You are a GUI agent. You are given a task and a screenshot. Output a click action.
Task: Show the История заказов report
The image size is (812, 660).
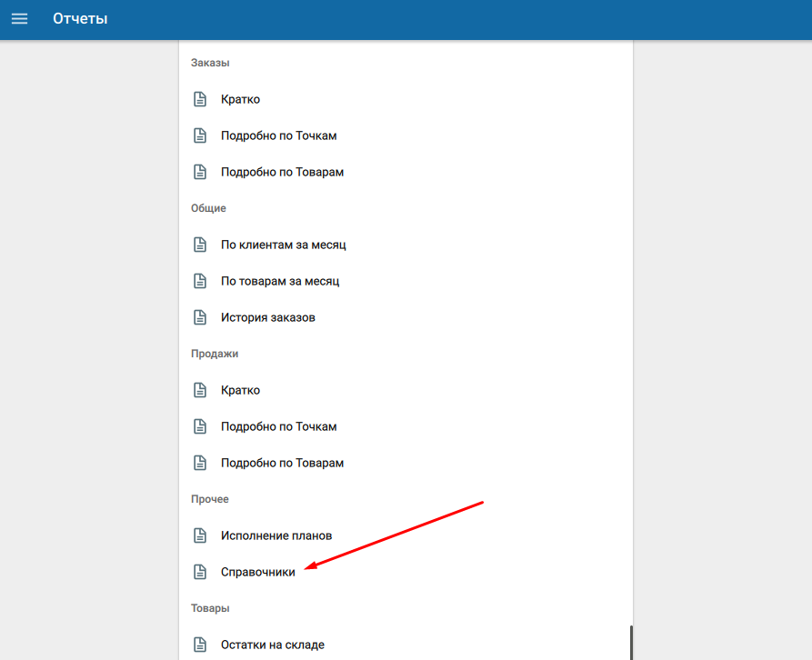pyautogui.click(x=267, y=317)
